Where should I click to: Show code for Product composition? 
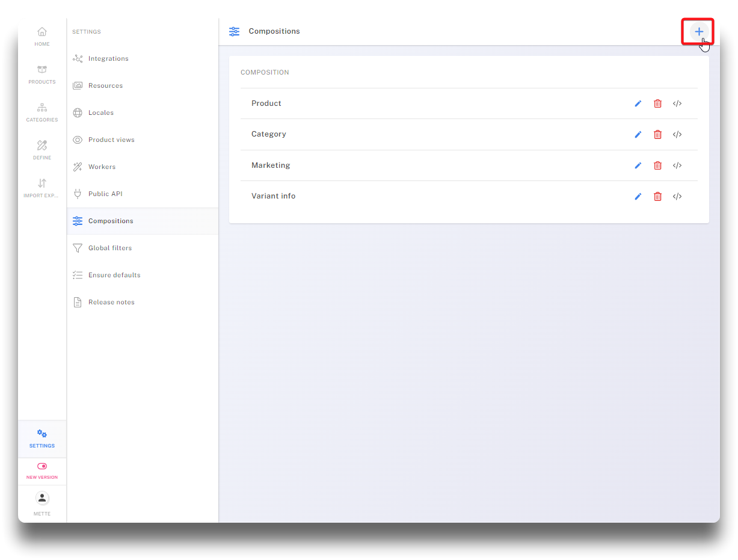677,103
